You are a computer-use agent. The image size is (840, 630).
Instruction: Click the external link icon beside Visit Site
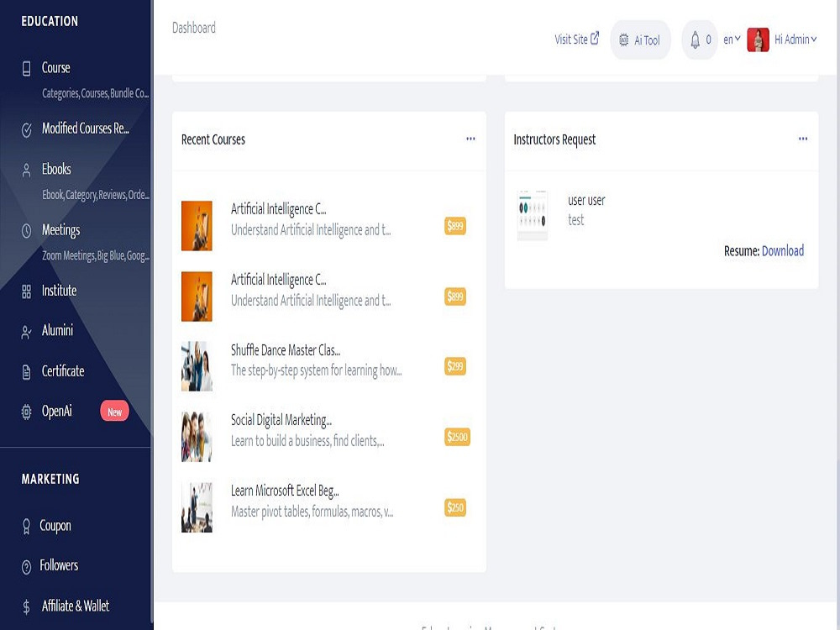(x=595, y=39)
